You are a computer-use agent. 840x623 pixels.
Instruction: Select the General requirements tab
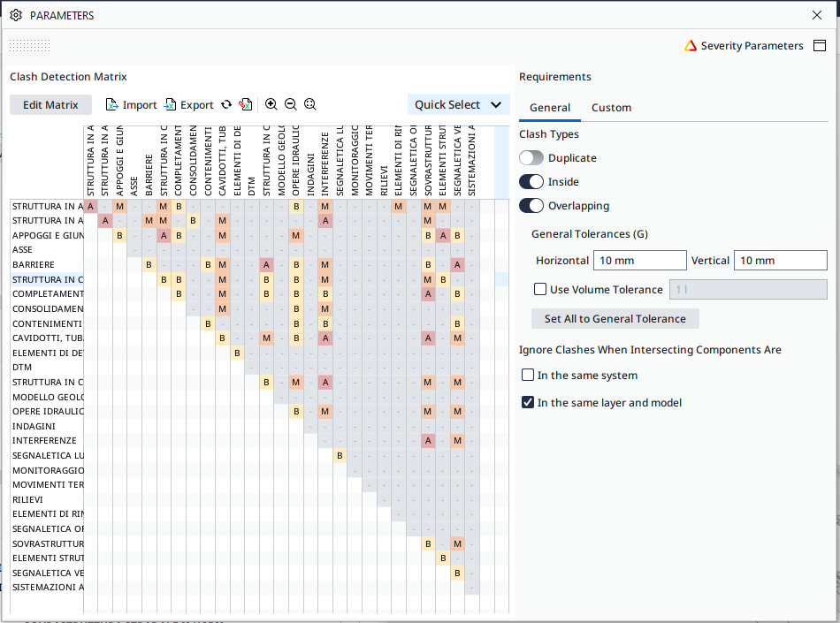(x=550, y=108)
